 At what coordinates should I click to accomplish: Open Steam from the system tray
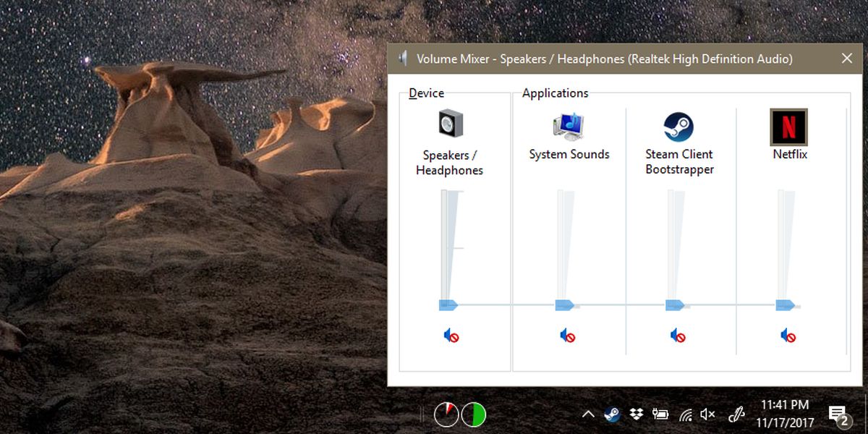tap(613, 414)
